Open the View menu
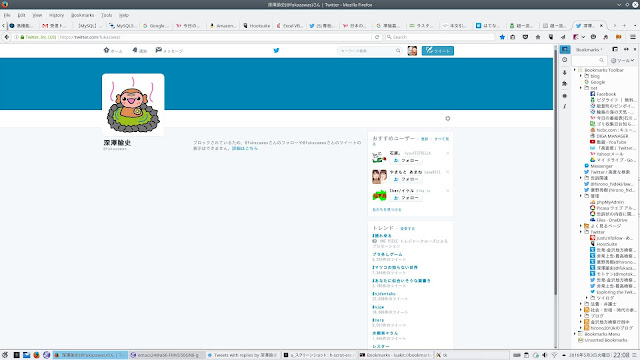The height and width of the screenshot is (360, 640). tap(37, 15)
